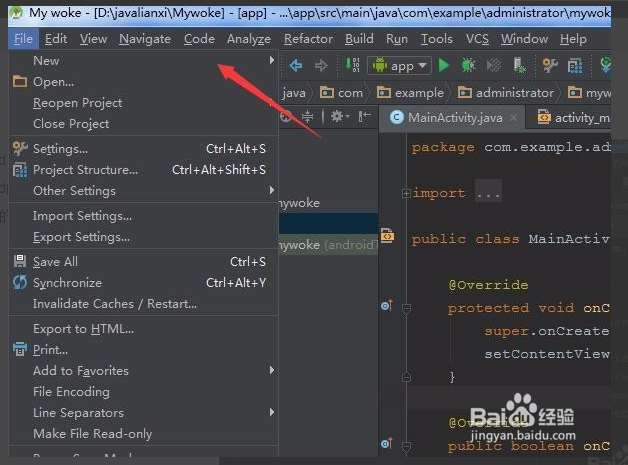The height and width of the screenshot is (465, 628).
Task: Open the Refactor menu
Action: click(x=308, y=39)
